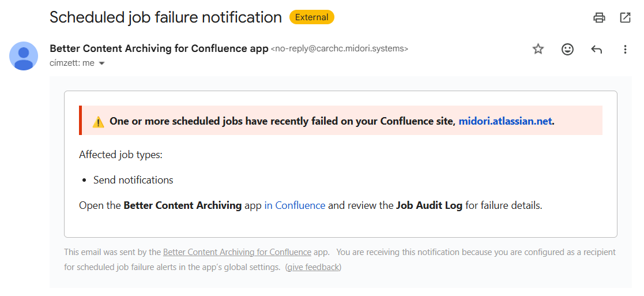Click the warning triangle icon in banner
644x296 pixels.
tap(98, 122)
